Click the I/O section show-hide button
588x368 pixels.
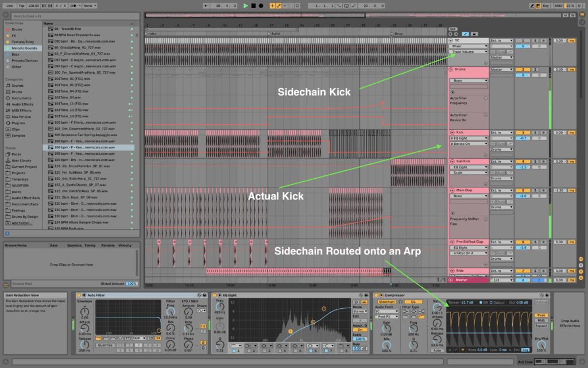(x=581, y=259)
